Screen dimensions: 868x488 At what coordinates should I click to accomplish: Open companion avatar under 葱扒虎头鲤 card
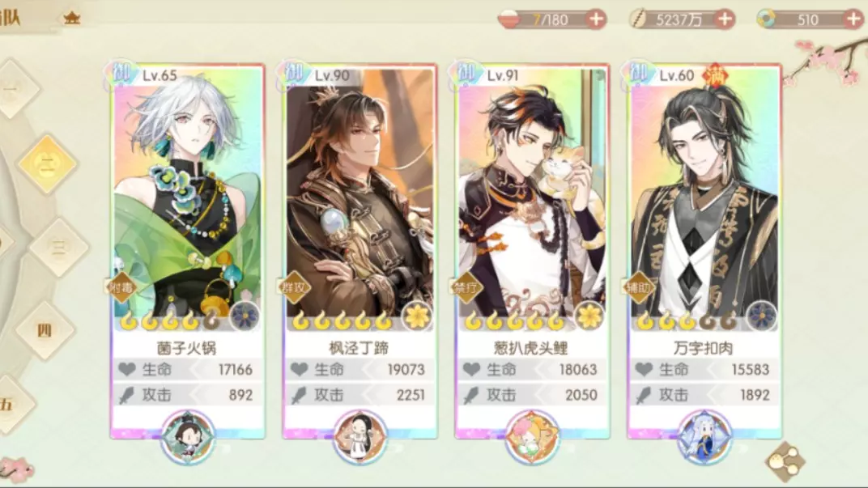532,437
